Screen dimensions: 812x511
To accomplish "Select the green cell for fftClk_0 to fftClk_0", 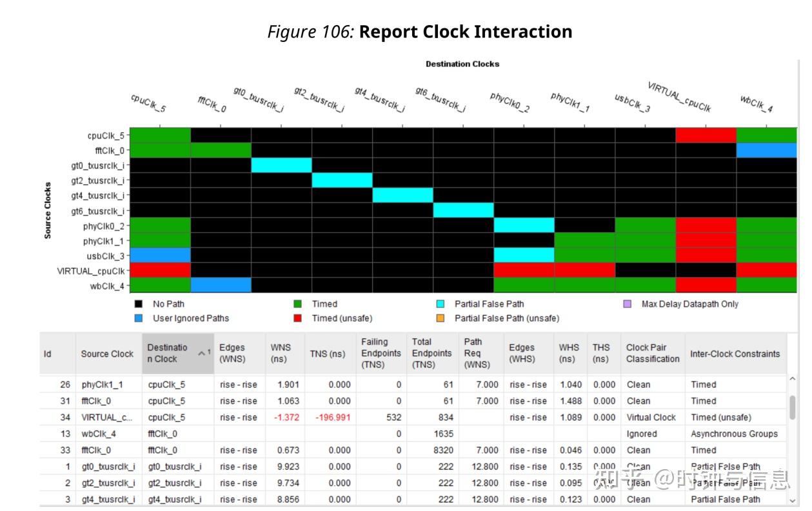I will [x=221, y=151].
